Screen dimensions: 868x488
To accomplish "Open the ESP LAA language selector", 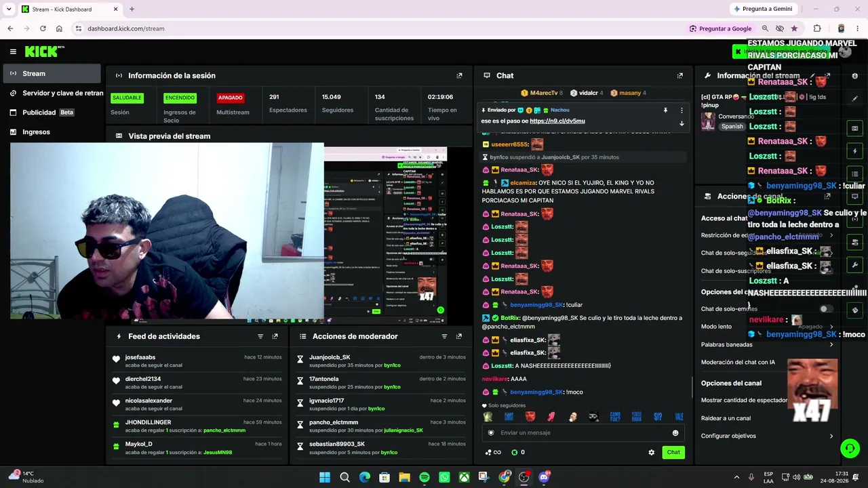I will coord(768,477).
